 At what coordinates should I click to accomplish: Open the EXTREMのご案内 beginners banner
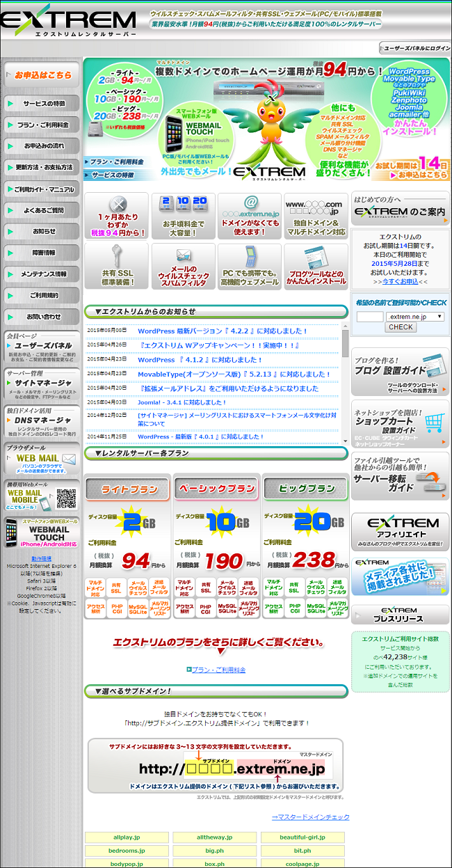coord(401,209)
